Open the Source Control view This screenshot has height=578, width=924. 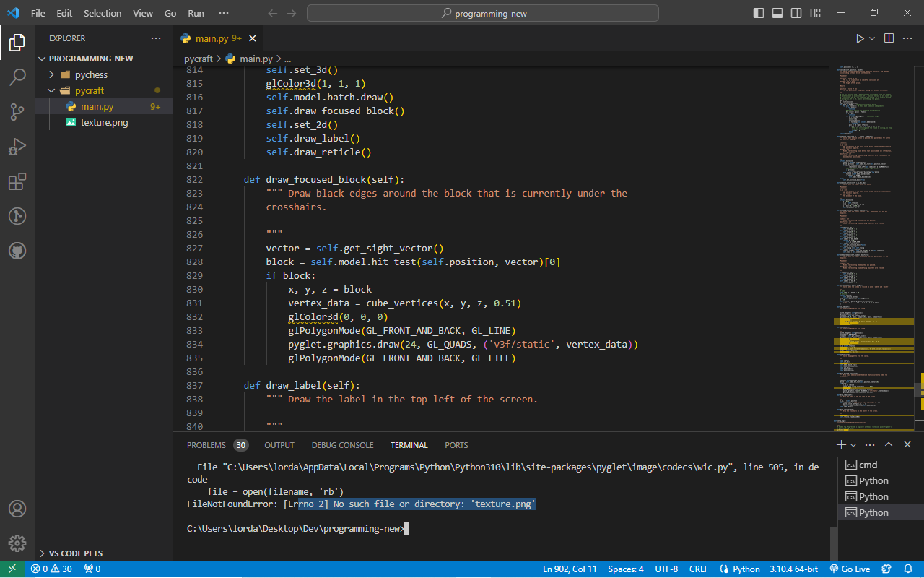click(17, 112)
